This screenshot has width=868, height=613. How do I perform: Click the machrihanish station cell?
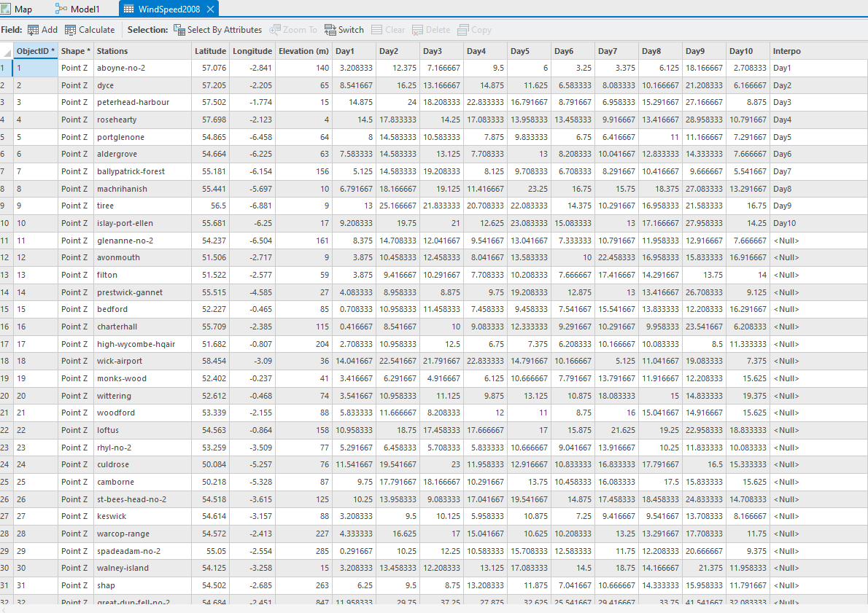click(142, 189)
